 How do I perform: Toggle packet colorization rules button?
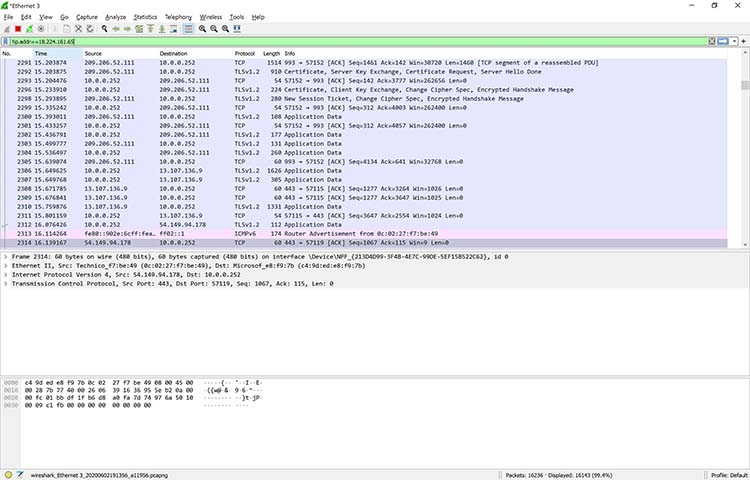[188, 29]
